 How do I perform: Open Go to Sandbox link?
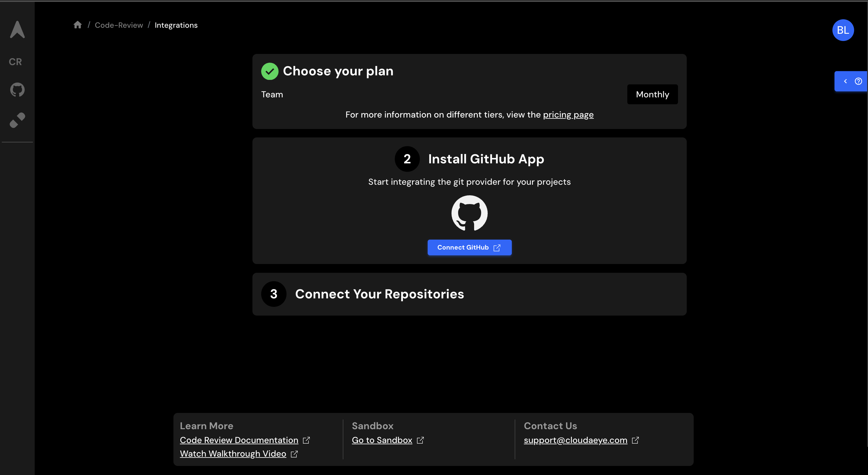pyautogui.click(x=382, y=440)
